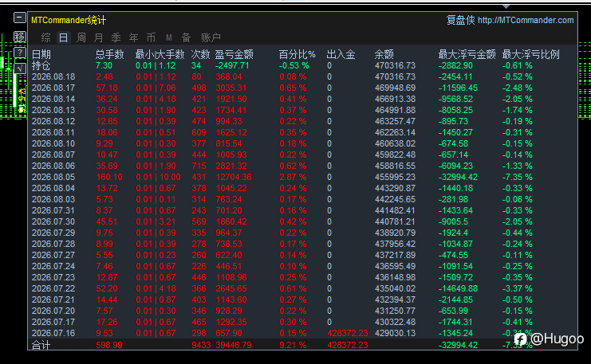This screenshot has height=364, width=591.
Task: Click the -2497.71 floating loss value
Action: click(232, 65)
